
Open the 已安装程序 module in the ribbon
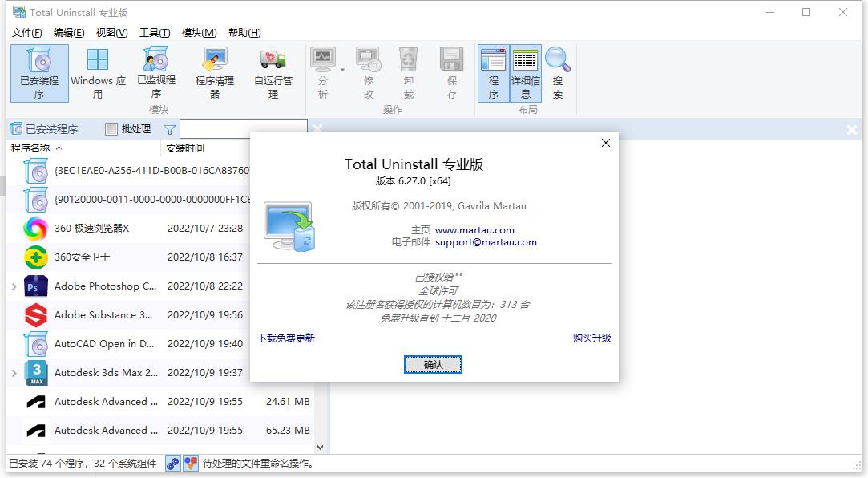[39, 73]
